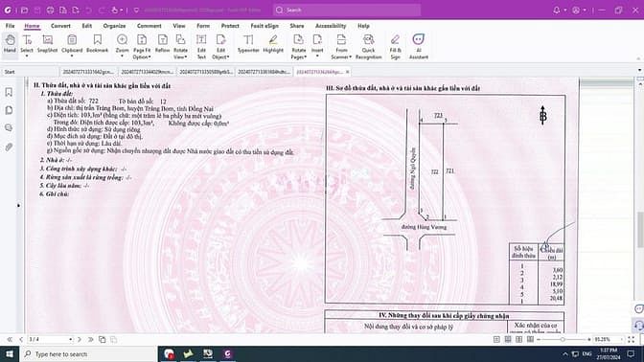
Task: Click the From Scanner icon
Action: 341,40
